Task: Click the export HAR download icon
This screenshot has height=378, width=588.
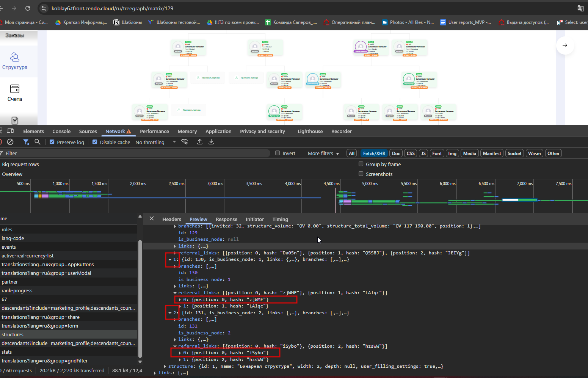Action: (x=211, y=142)
